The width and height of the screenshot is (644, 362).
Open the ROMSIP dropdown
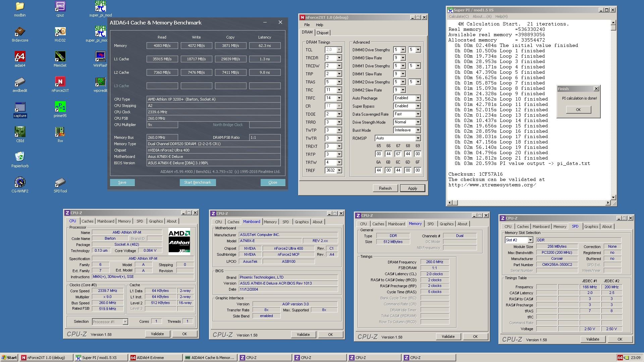[418, 138]
